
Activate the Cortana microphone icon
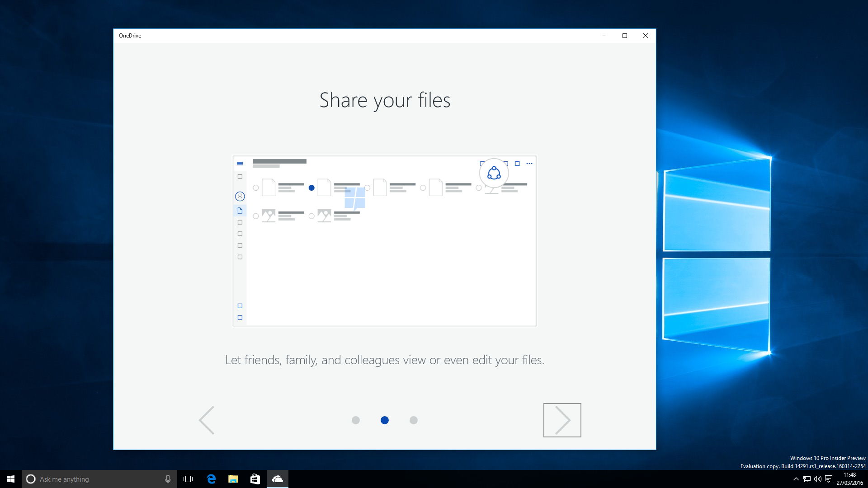tap(168, 479)
